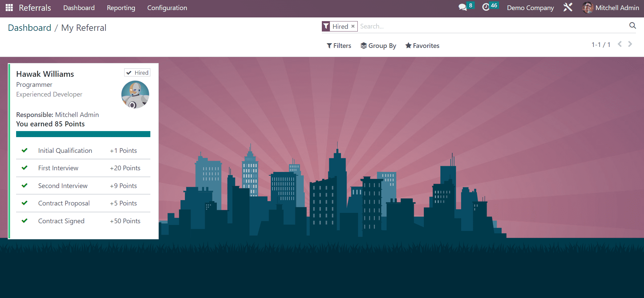
Task: Click the Contract Proposal stage label
Action: click(x=64, y=203)
